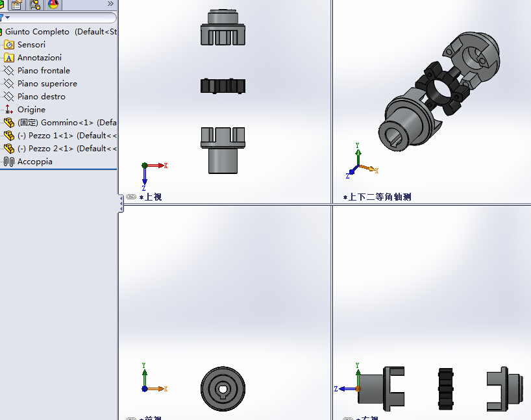Collapse the feature tree panel using side handle
The image size is (531, 420).
coord(121,203)
